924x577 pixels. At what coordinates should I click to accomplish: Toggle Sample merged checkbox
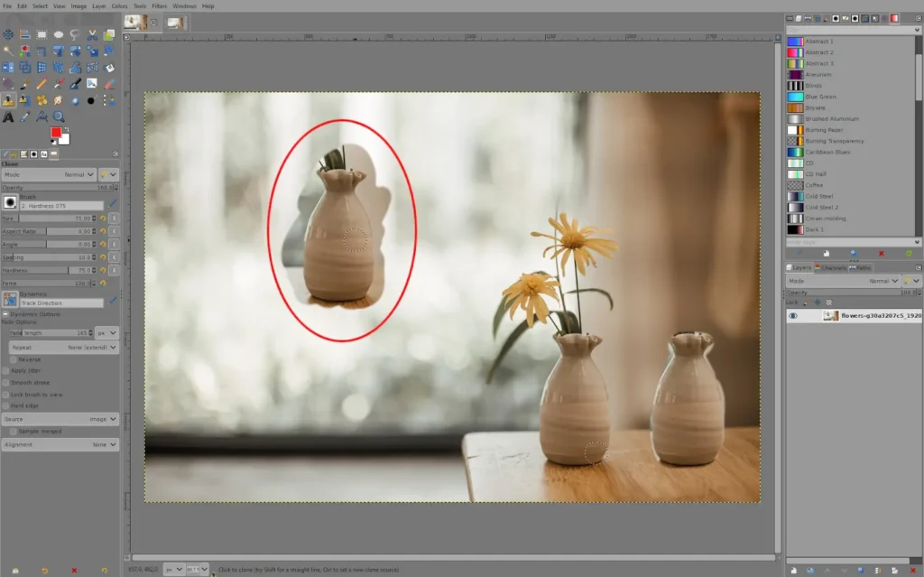point(14,432)
